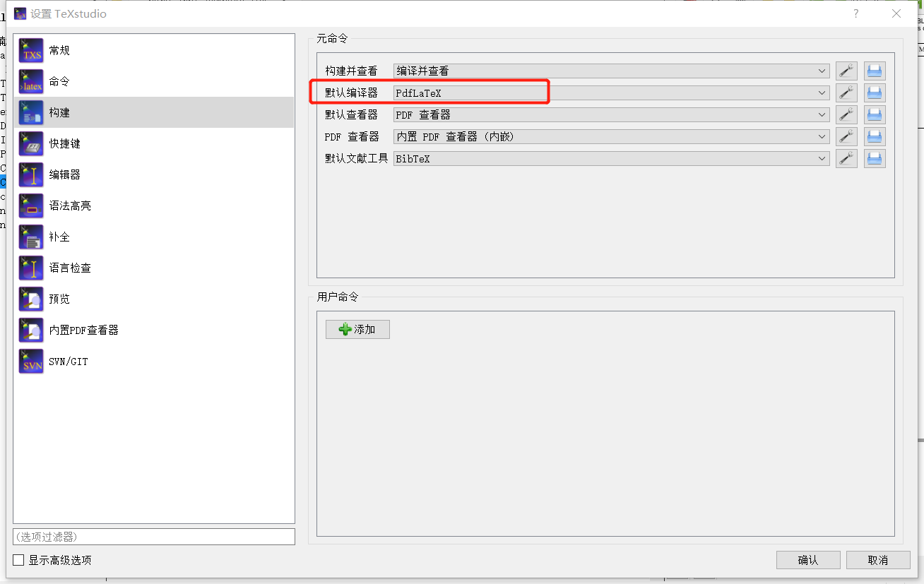This screenshot has height=584, width=924.
Task: Click the restore icon beside 构建并查看
Action: (x=874, y=70)
